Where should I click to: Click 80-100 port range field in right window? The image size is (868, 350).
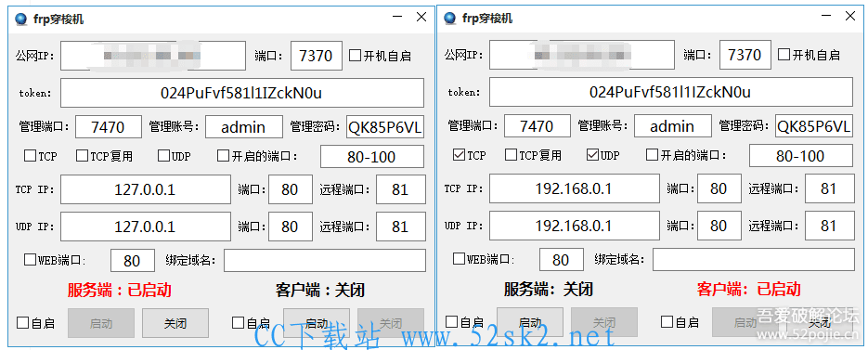(x=801, y=156)
